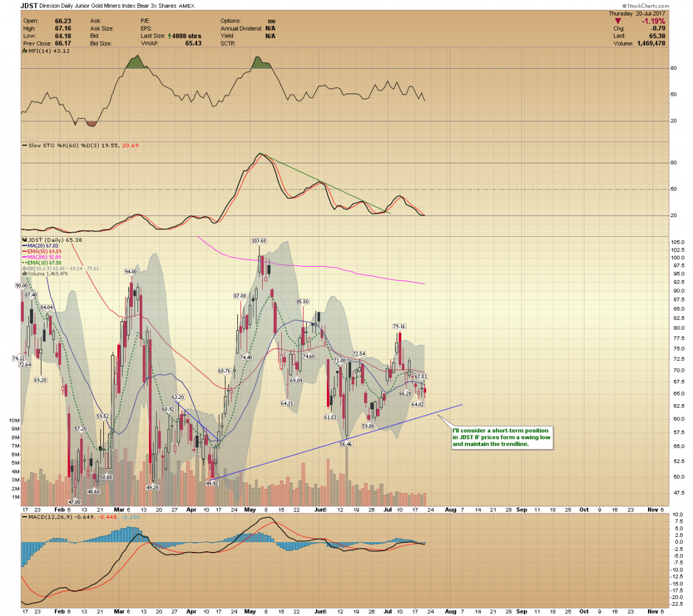Click the 47.00 low price label

pos(74,502)
